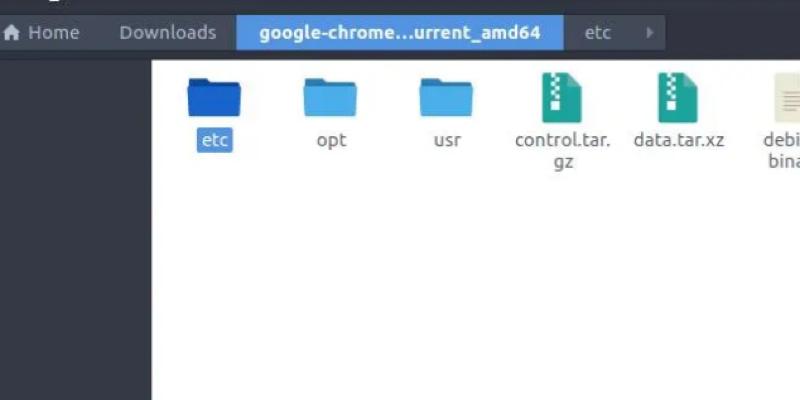
Task: Click the data.tar.xz archive icon
Action: (678, 97)
